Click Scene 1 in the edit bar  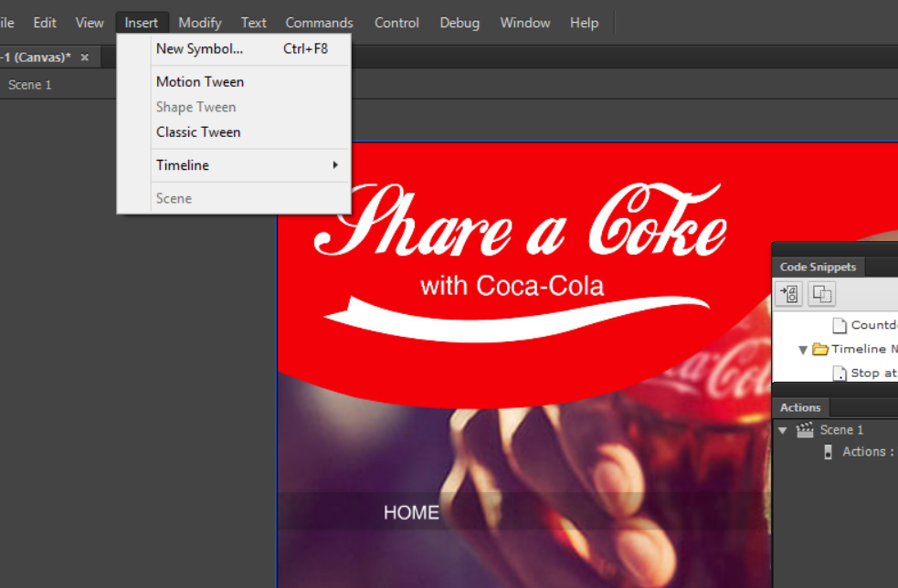coord(29,84)
